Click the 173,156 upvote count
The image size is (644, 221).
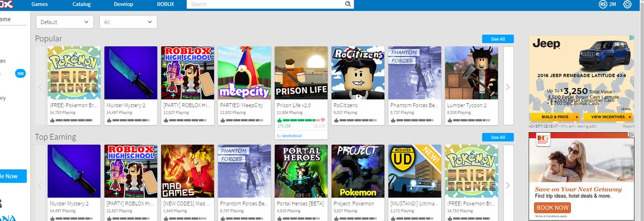click(x=283, y=125)
